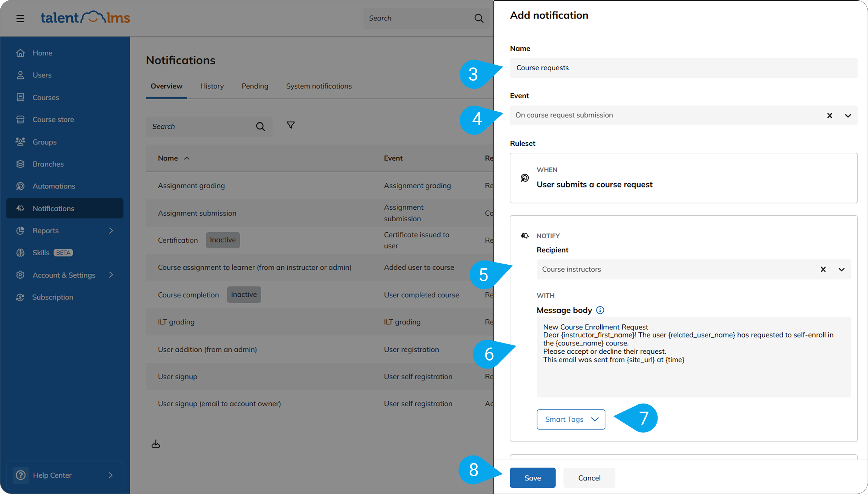This screenshot has width=868, height=494.
Task: Click the Message body info icon
Action: coord(600,310)
